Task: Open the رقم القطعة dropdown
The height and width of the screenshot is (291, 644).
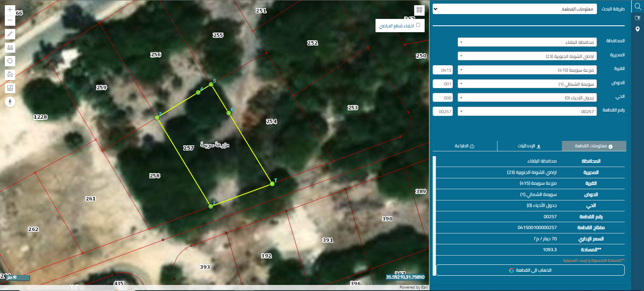Action: pyautogui.click(x=527, y=111)
